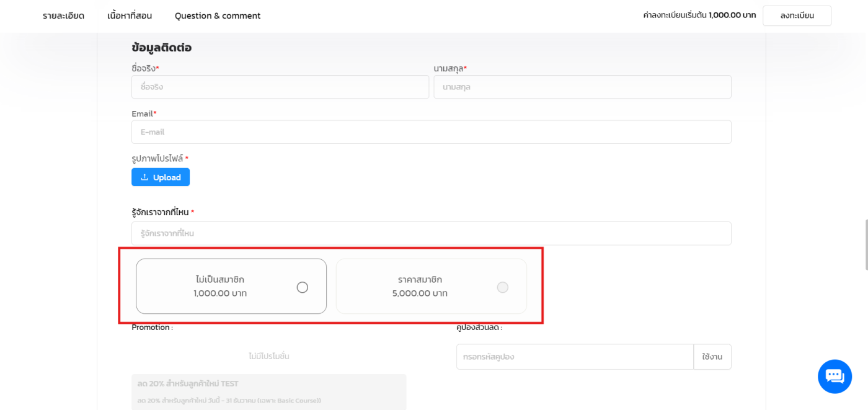Focus the กรอกรหัสคูปอง coupon code field

574,357
